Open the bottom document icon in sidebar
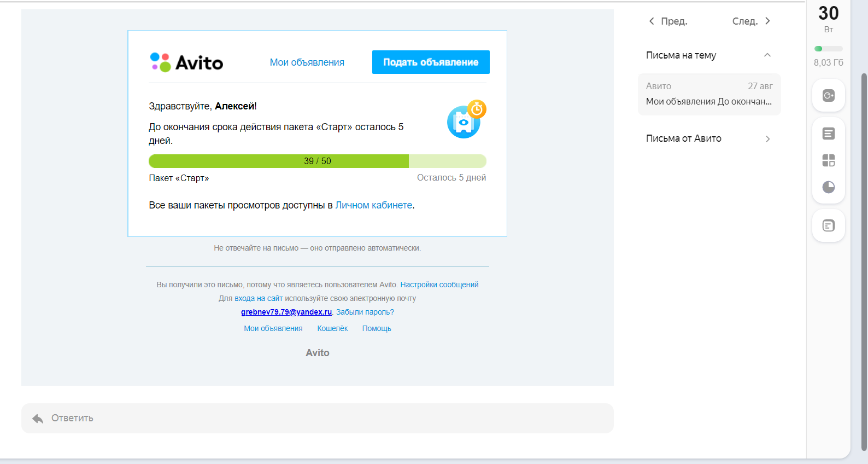The image size is (868, 464). 829,225
